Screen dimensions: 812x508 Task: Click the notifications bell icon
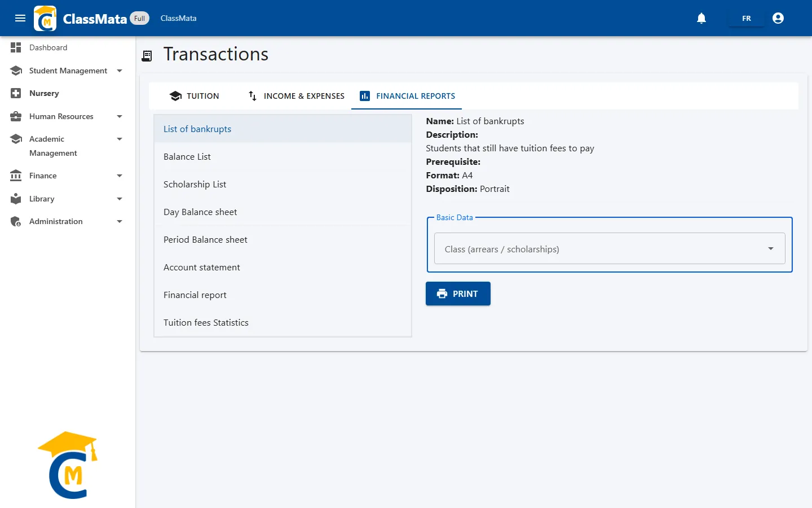click(701, 18)
